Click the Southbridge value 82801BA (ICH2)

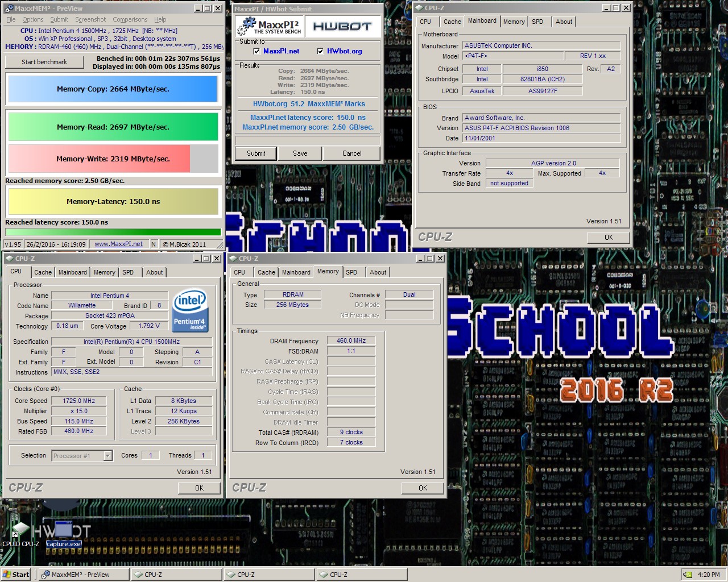point(543,80)
